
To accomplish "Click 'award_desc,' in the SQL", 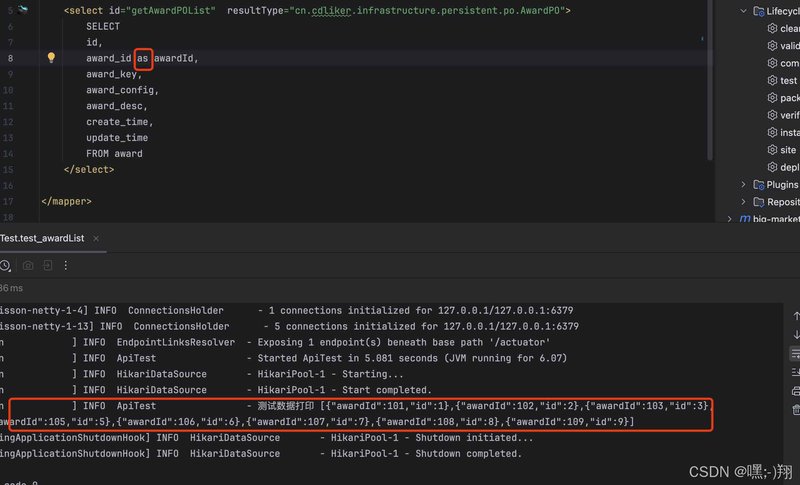I will click(x=117, y=106).
